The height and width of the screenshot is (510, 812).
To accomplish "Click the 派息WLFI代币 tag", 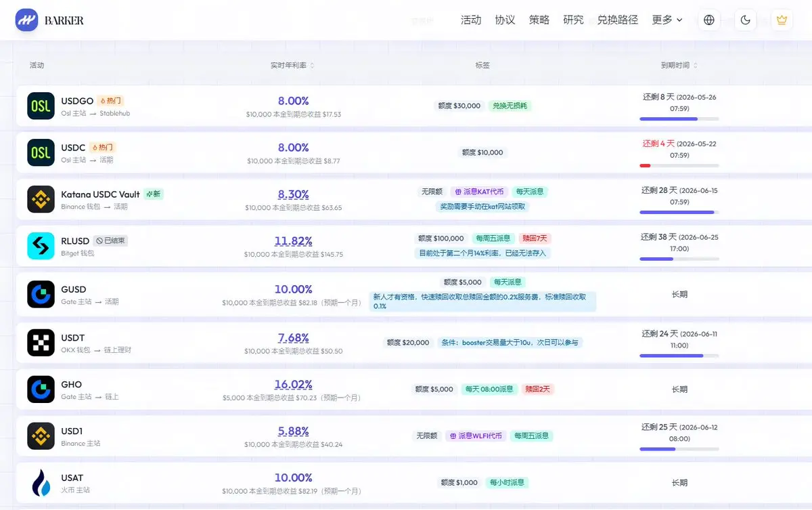I will pos(476,435).
